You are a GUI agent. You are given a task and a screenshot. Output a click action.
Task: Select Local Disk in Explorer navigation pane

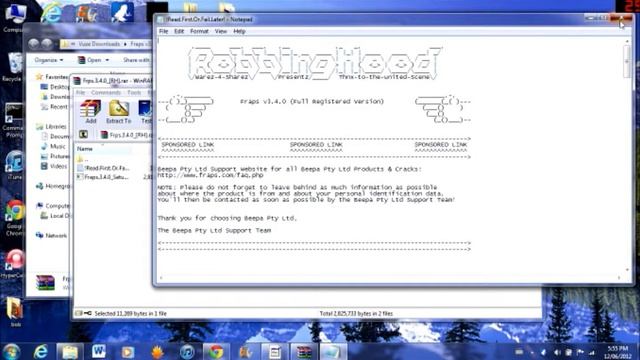pos(56,216)
